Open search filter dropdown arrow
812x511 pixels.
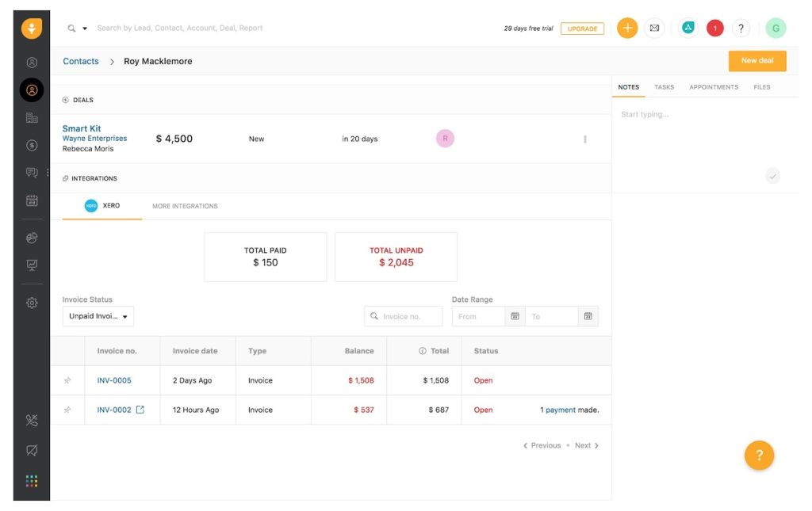[x=85, y=29]
